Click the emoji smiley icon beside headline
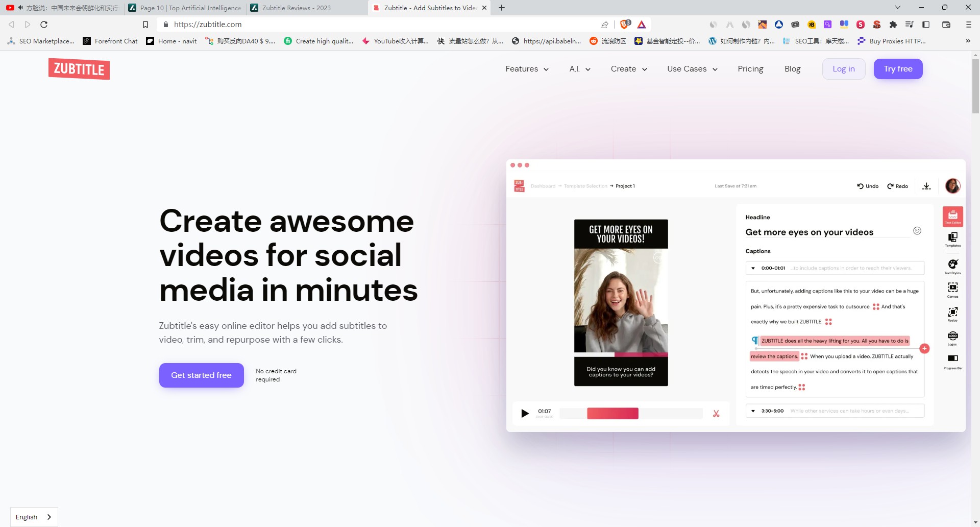Image resolution: width=980 pixels, height=527 pixels. click(917, 231)
